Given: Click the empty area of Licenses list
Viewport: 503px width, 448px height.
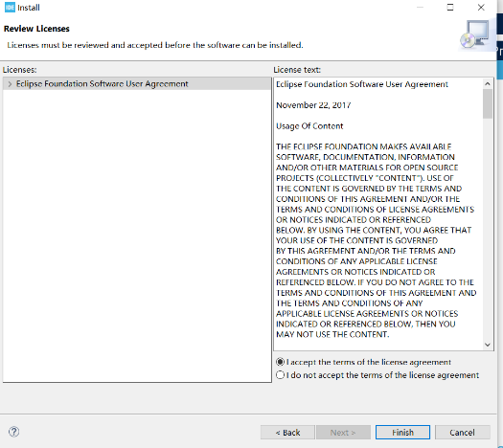Looking at the screenshot, I should [x=137, y=235].
